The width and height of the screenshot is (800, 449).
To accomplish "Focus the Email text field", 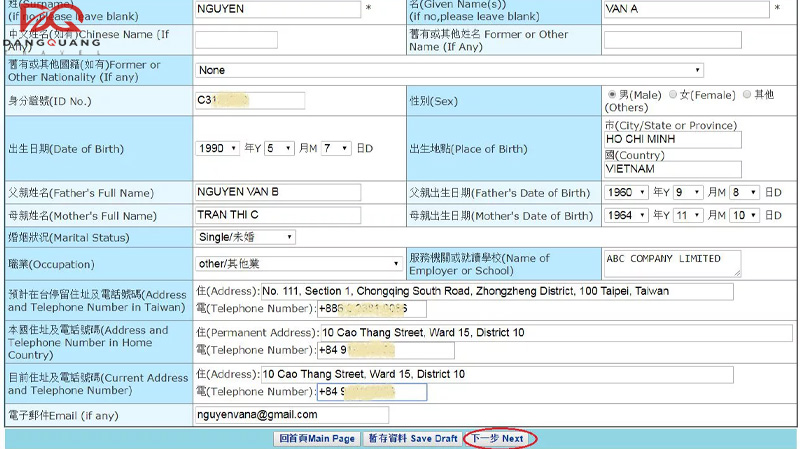I will click(x=291, y=414).
